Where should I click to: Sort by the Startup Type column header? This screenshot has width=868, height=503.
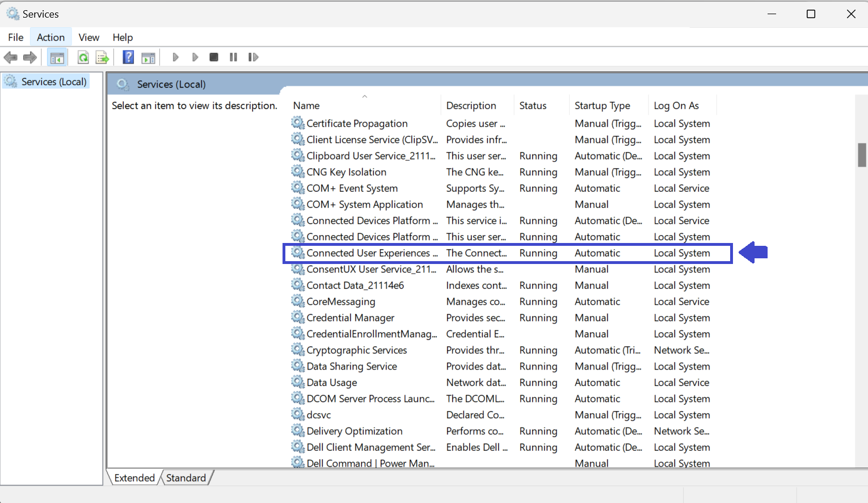602,106
